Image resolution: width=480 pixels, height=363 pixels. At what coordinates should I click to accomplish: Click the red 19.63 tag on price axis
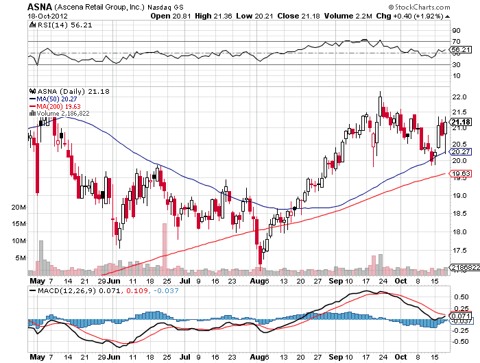(461, 173)
